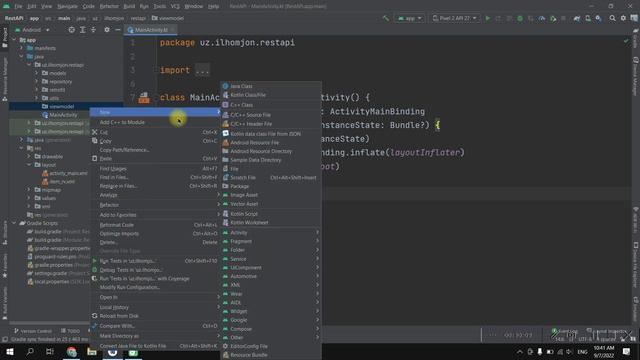Viewport: 640px width, 360px height.
Task: Expand the mipmap folder
Action: click(29, 190)
